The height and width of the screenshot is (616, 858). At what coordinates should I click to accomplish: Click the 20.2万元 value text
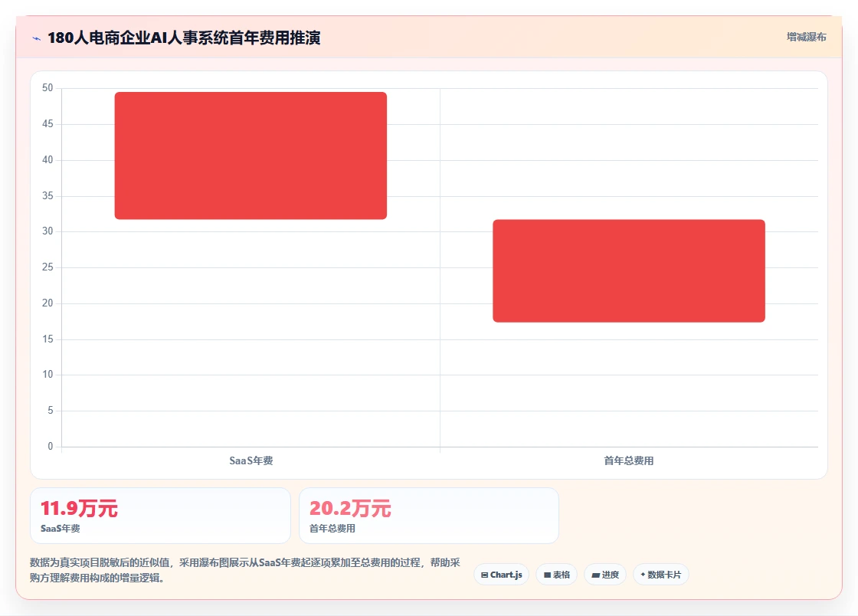(x=350, y=508)
